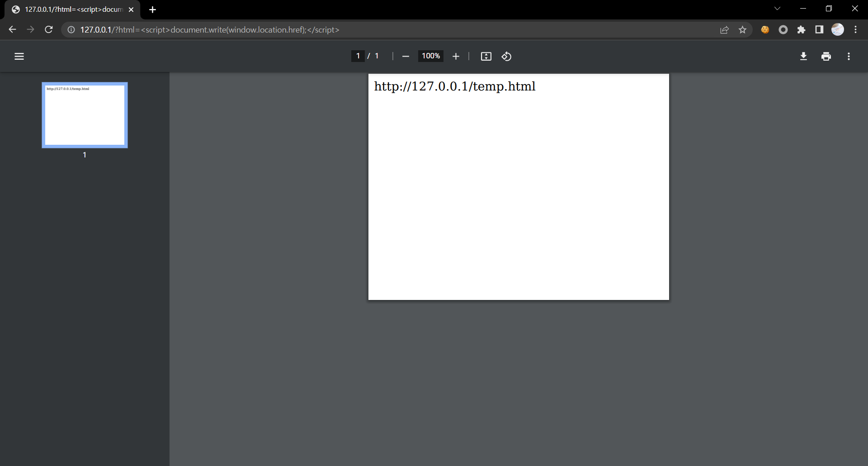Image resolution: width=868 pixels, height=466 pixels.
Task: Go forward in browser history
Action: [x=30, y=29]
